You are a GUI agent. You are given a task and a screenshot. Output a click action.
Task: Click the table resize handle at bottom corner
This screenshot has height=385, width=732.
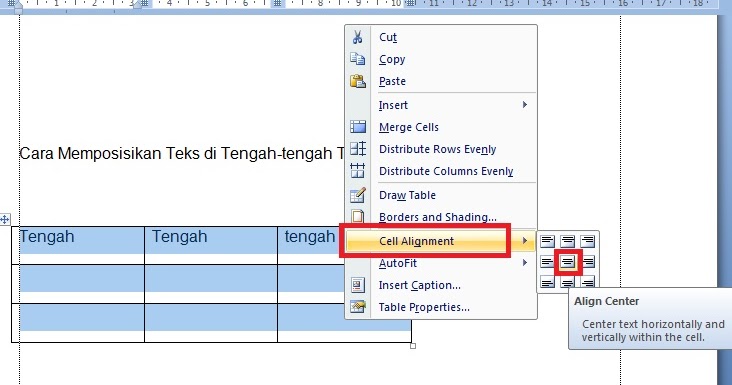[x=413, y=346]
